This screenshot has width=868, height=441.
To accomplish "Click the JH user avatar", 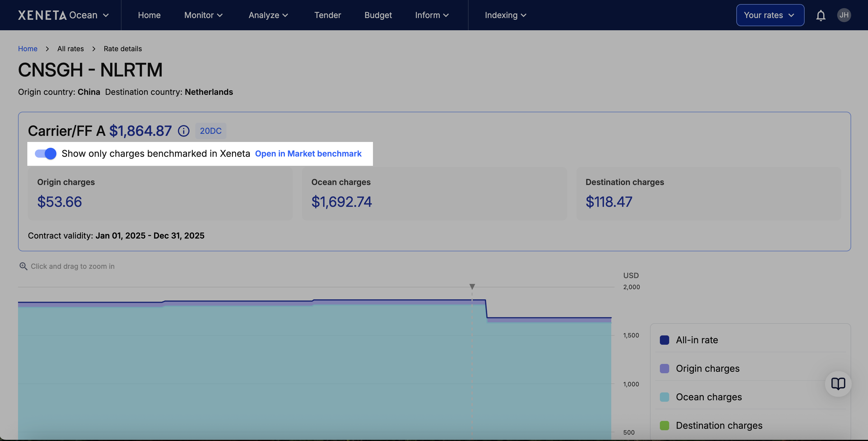I will 843,15.
